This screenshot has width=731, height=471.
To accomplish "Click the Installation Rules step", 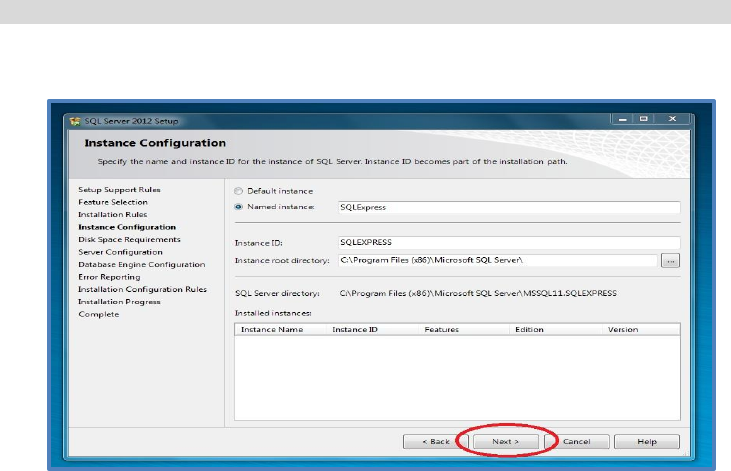I will tap(113, 215).
